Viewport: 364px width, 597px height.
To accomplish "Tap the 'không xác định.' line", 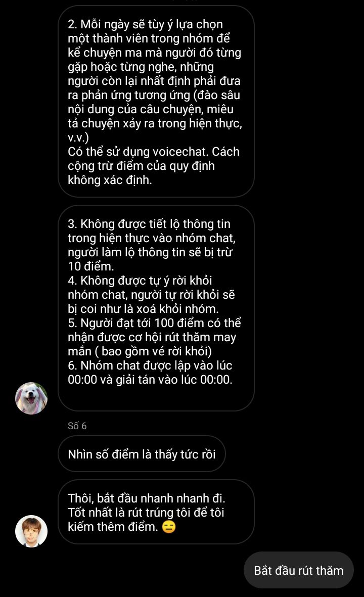I will point(110,180).
